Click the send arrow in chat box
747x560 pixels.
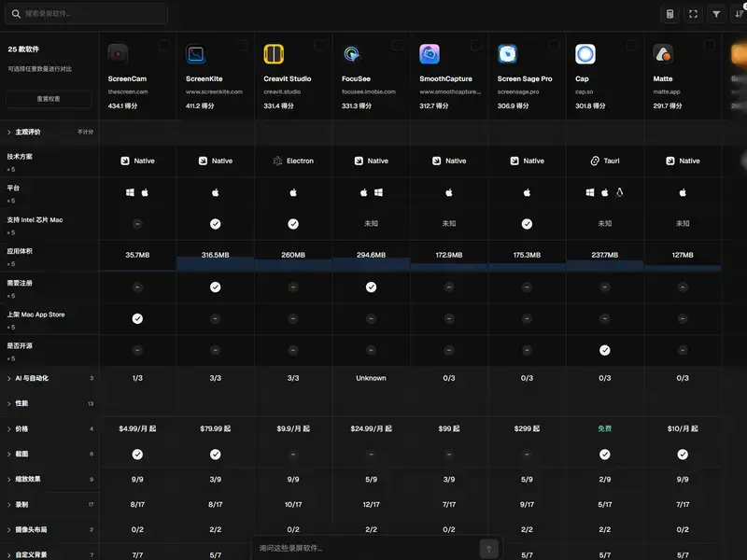click(488, 549)
